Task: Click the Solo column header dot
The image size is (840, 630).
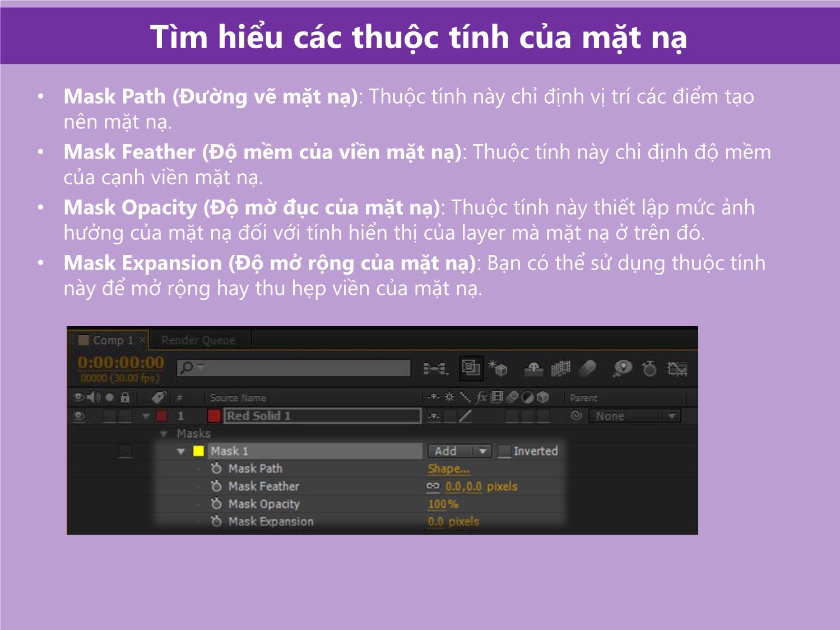Action: (x=110, y=397)
